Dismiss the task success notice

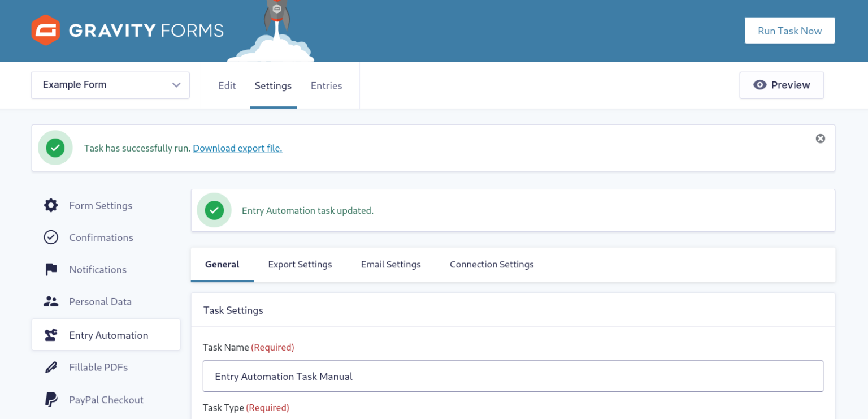coord(820,138)
